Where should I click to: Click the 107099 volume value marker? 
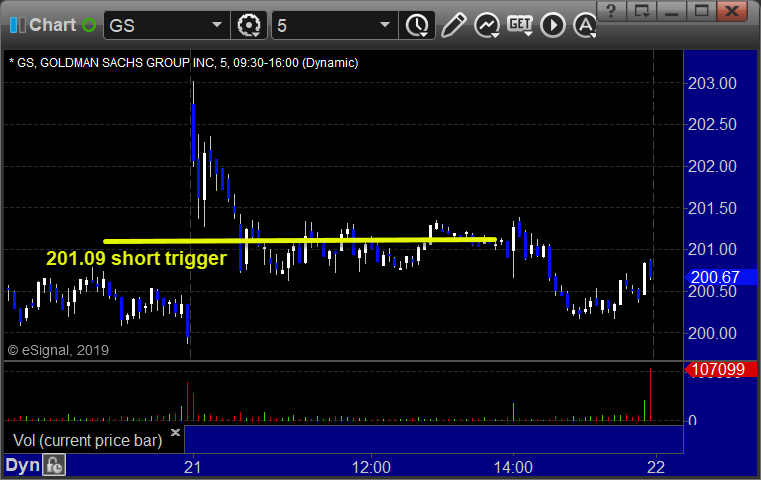(x=720, y=369)
